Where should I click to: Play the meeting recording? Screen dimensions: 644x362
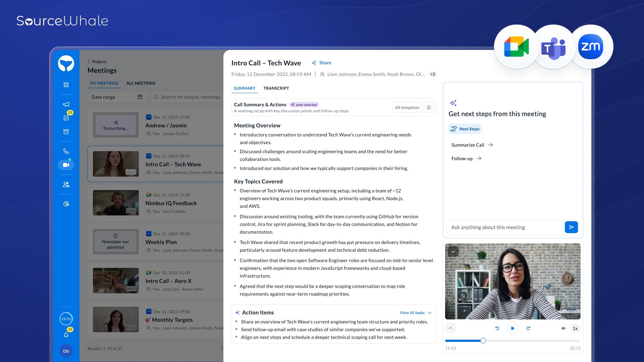click(513, 328)
